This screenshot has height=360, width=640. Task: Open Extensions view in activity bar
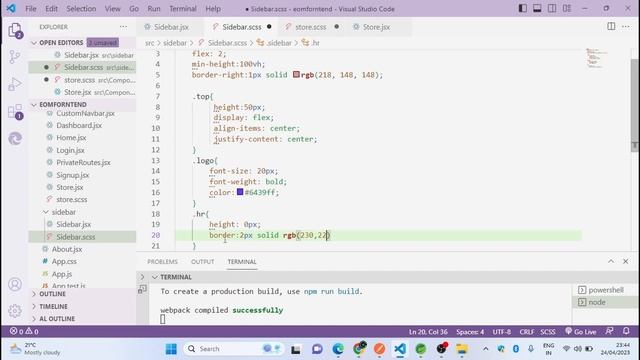[x=15, y=111]
